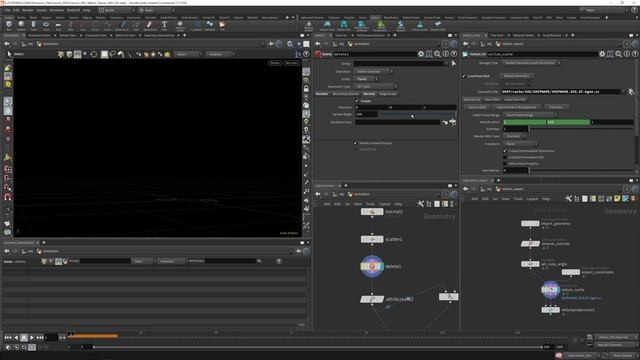
Task: Click the Controls... button
Action: 556,107
